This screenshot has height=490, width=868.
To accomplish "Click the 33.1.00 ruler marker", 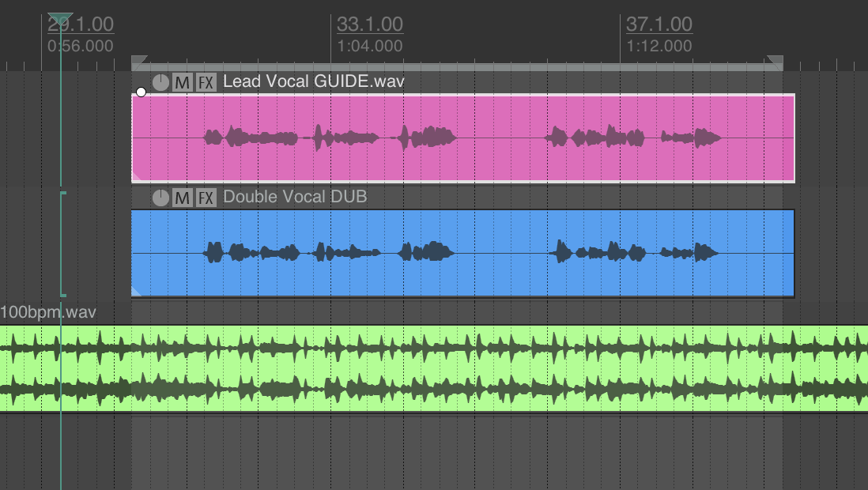I will click(x=369, y=24).
